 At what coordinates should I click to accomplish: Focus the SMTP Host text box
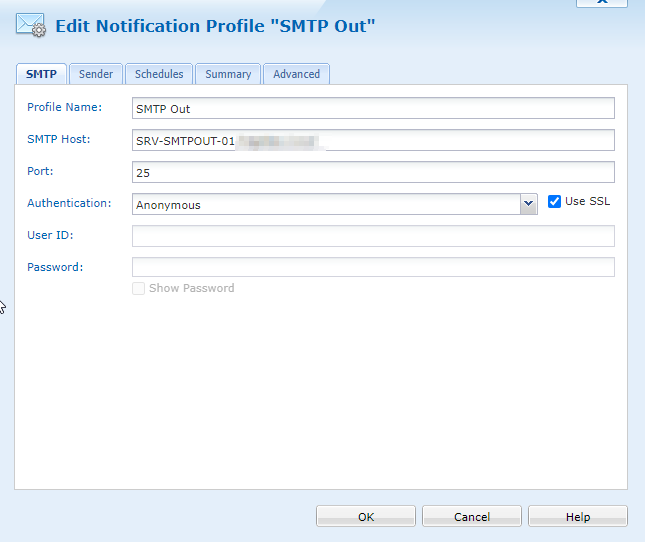click(x=373, y=140)
